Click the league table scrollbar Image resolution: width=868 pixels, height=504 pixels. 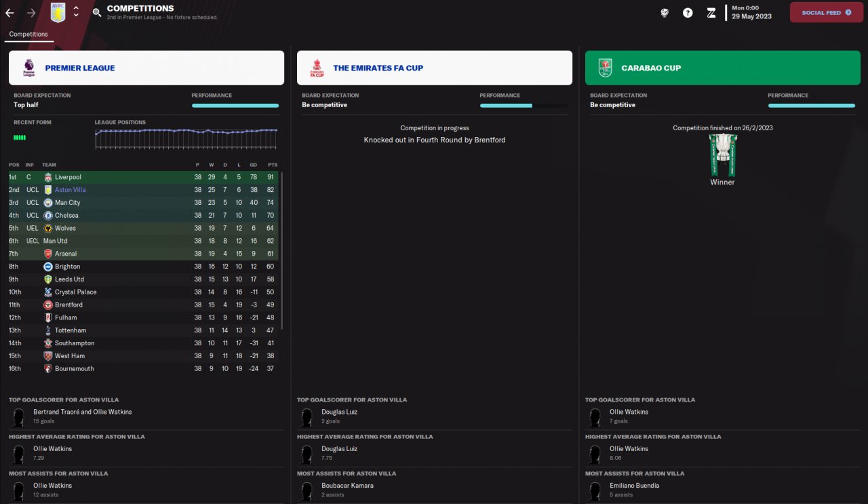click(x=281, y=251)
